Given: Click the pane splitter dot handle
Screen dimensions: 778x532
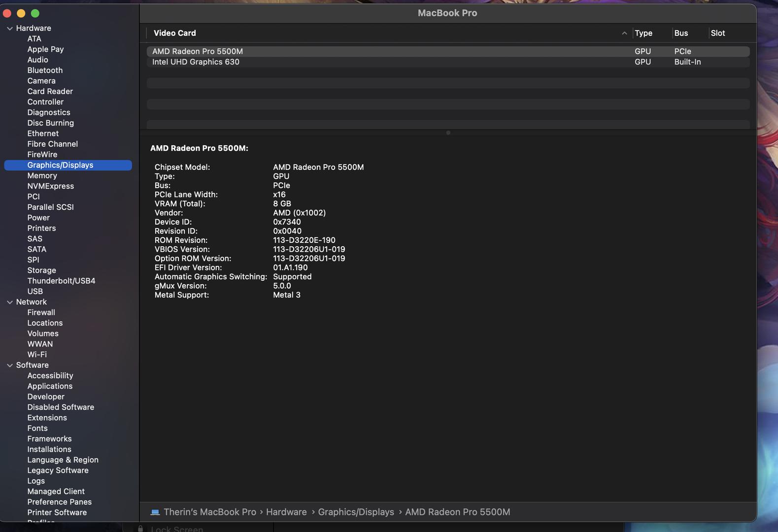Looking at the screenshot, I should point(448,133).
